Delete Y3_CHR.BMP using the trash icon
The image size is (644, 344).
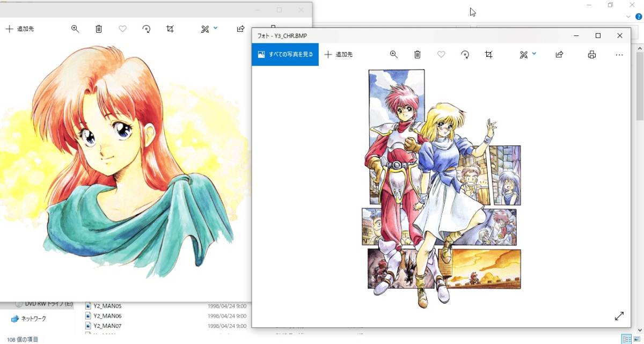[418, 54]
